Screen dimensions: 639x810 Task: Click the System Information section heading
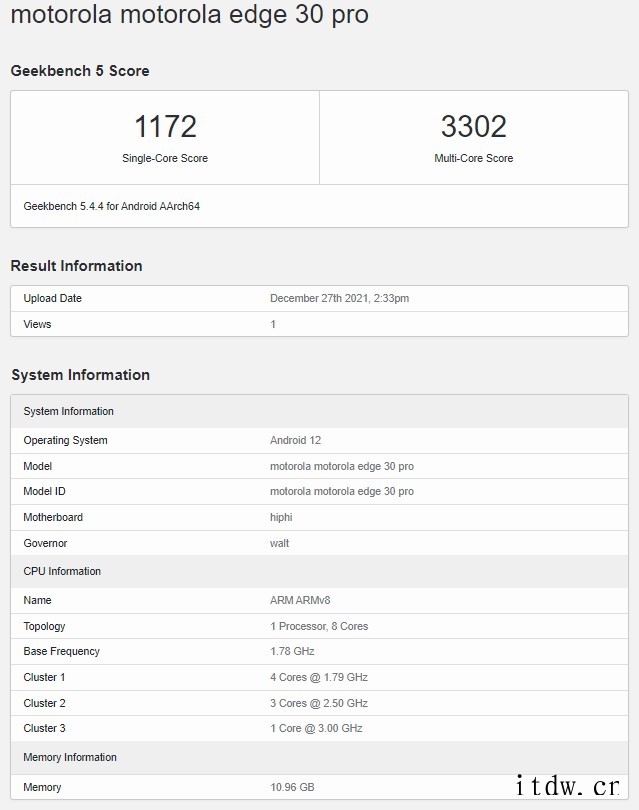point(81,375)
